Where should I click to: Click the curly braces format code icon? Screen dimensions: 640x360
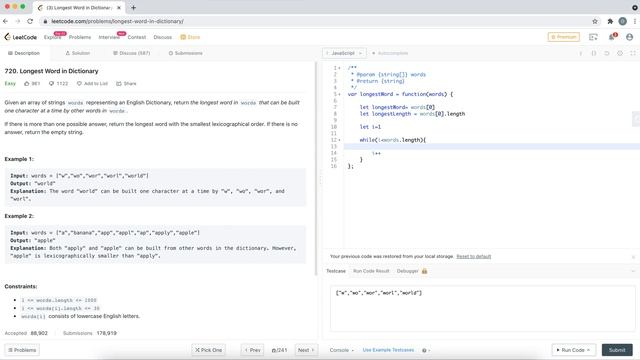pos(594,53)
